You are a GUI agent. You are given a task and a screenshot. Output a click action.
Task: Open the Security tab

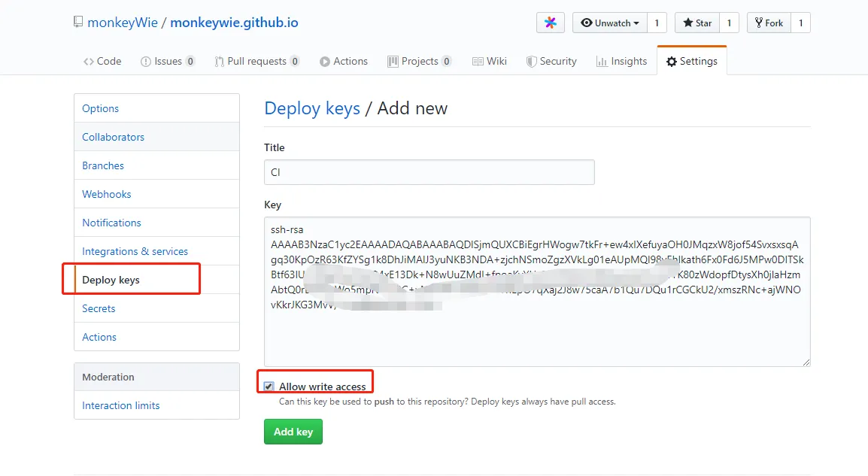[x=551, y=62]
